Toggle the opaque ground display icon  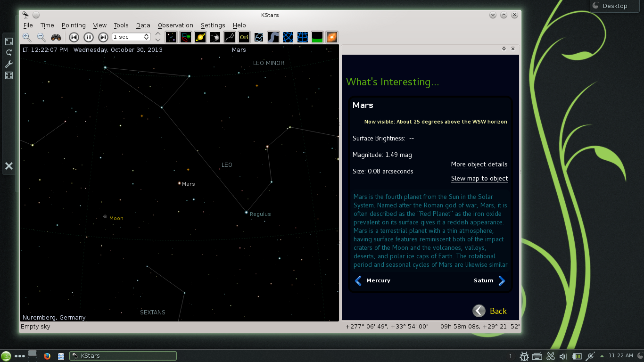(x=317, y=37)
